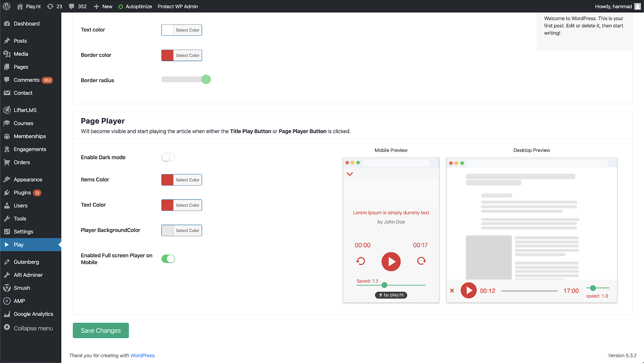Click the desktop preview progress bar
The height and width of the screenshot is (363, 644).
(x=529, y=291)
